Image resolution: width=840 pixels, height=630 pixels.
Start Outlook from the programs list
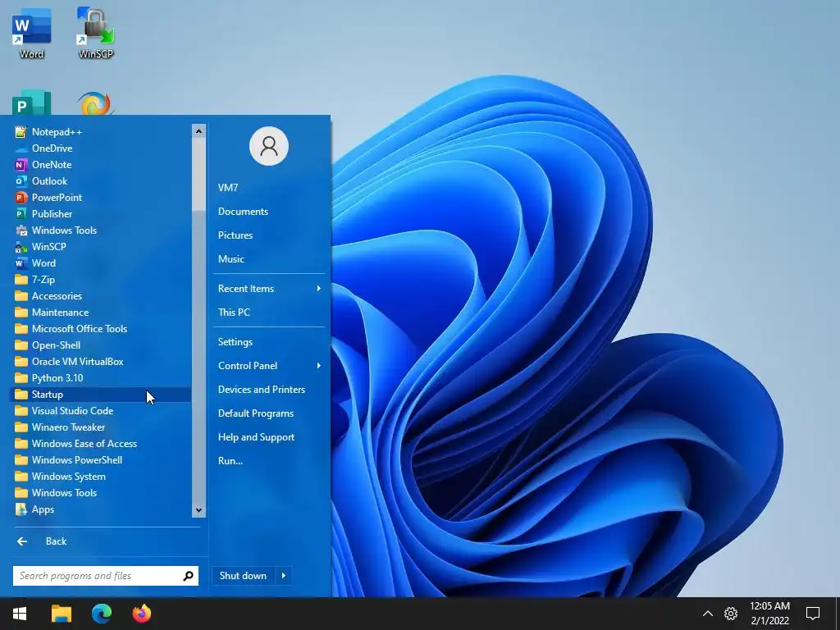(101, 181)
